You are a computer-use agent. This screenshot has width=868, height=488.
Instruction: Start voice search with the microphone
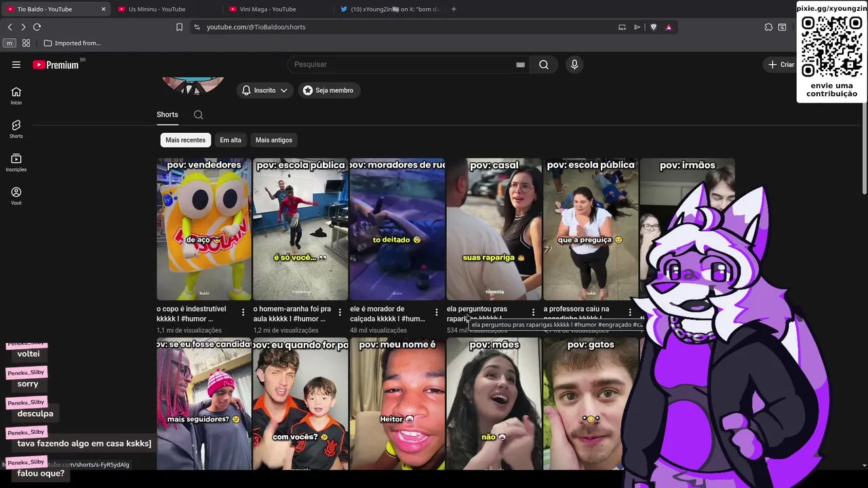click(x=574, y=64)
